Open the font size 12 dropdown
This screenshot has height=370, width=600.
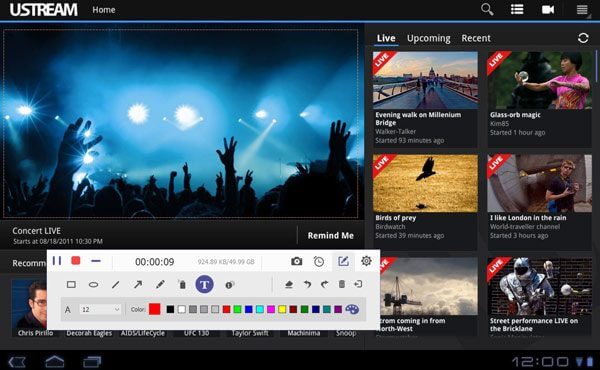click(x=100, y=309)
